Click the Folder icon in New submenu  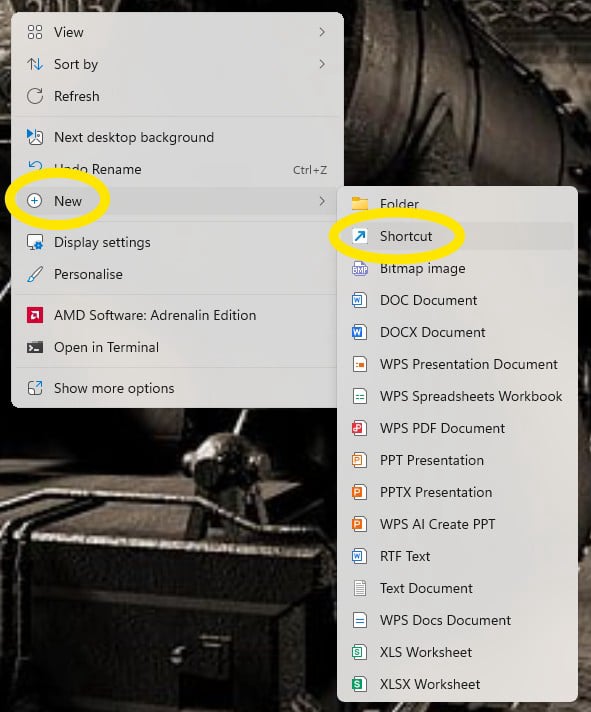point(360,203)
